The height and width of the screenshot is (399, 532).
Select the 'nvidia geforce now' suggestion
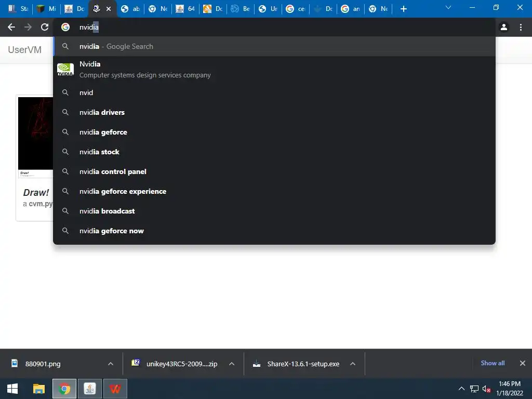[x=274, y=231]
